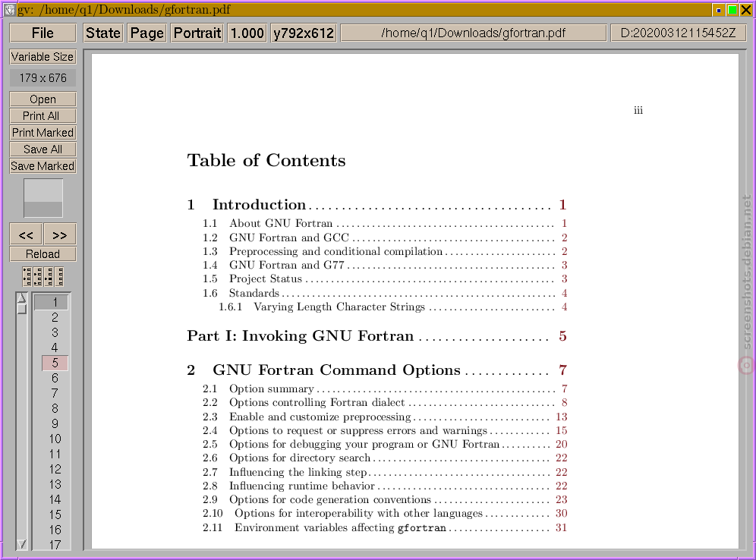
Task: Go to previous page with << button
Action: tap(26, 234)
